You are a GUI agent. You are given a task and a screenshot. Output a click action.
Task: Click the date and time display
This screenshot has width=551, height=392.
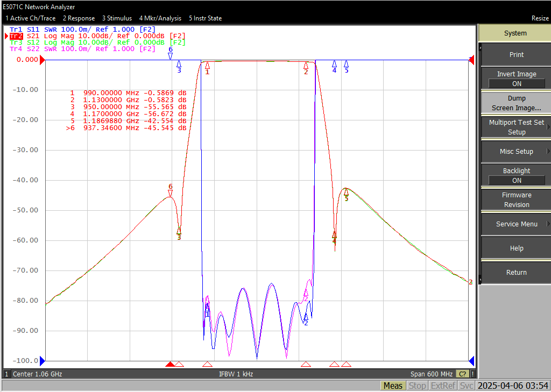[x=513, y=386]
